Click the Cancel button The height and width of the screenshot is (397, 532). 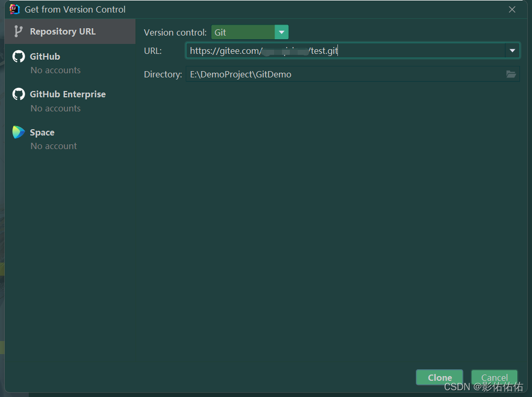tap(494, 377)
